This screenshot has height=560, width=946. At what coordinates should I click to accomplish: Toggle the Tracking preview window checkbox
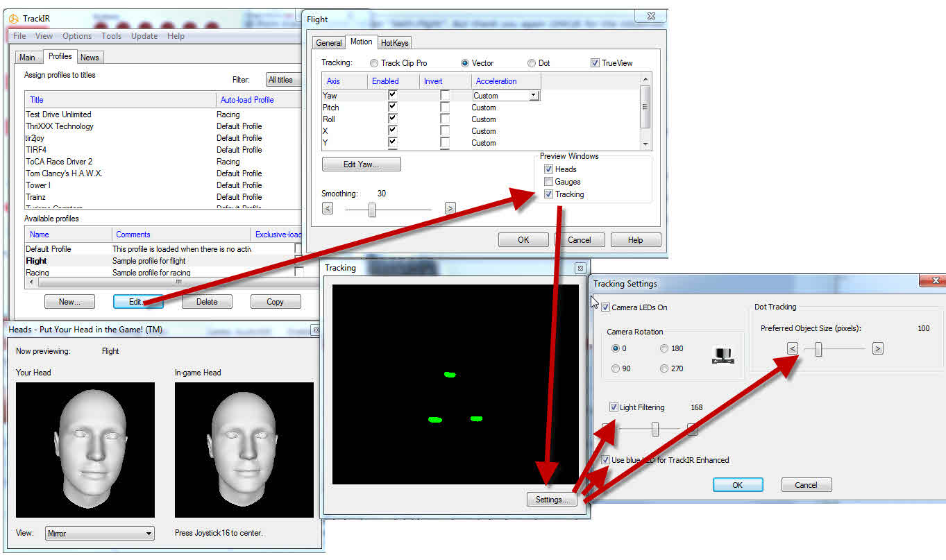pos(548,194)
